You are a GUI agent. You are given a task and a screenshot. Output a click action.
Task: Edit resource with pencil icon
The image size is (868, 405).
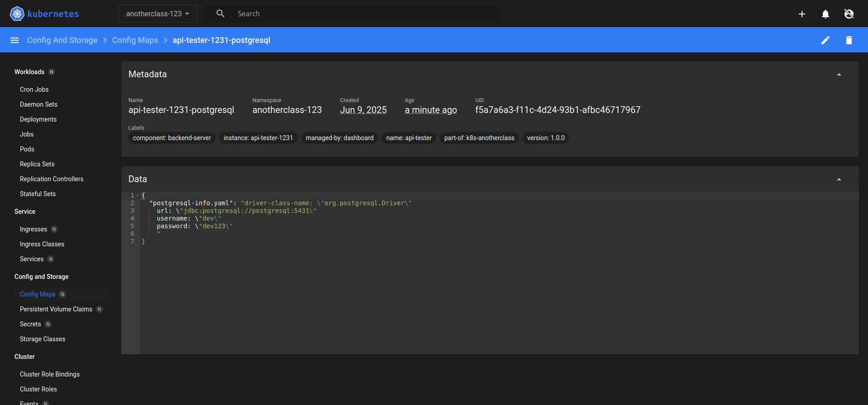tap(826, 40)
